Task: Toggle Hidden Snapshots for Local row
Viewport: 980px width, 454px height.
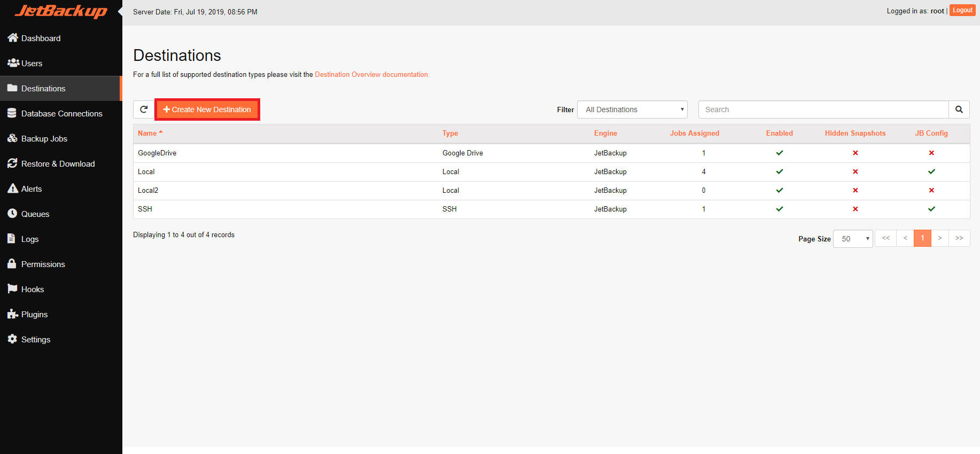Action: pos(855,171)
